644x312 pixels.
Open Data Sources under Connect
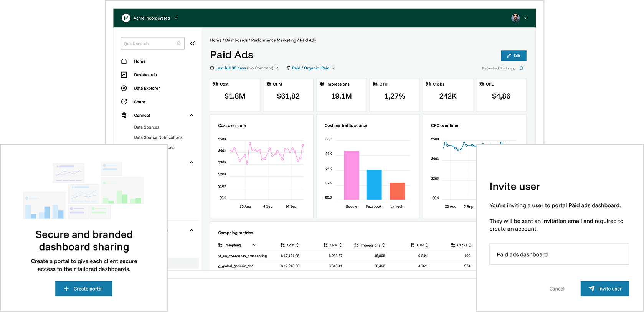[x=146, y=127]
